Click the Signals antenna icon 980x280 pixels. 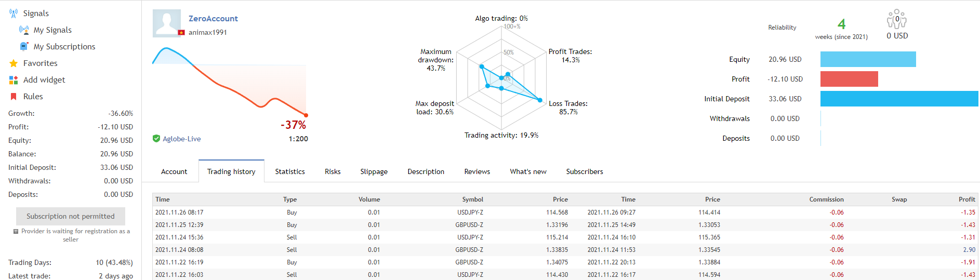coord(14,14)
